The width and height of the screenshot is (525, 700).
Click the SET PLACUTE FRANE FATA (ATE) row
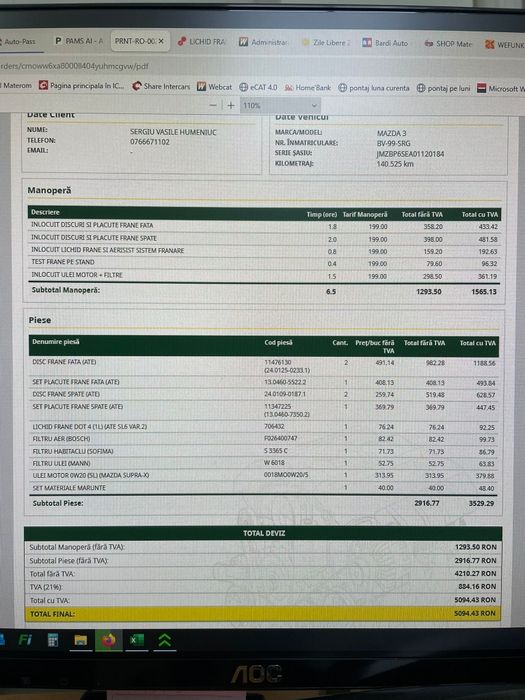point(264,383)
